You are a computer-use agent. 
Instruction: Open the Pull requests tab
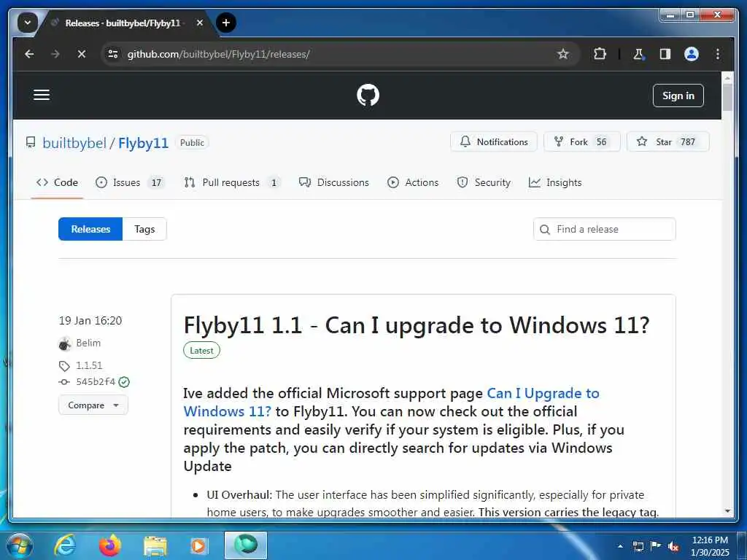pyautogui.click(x=232, y=182)
